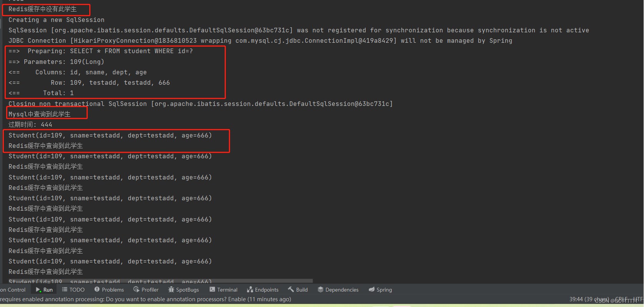Screen dimensions: 644x307
Task: Click the 'Closing non transactional SqlSession' line
Action: point(200,104)
